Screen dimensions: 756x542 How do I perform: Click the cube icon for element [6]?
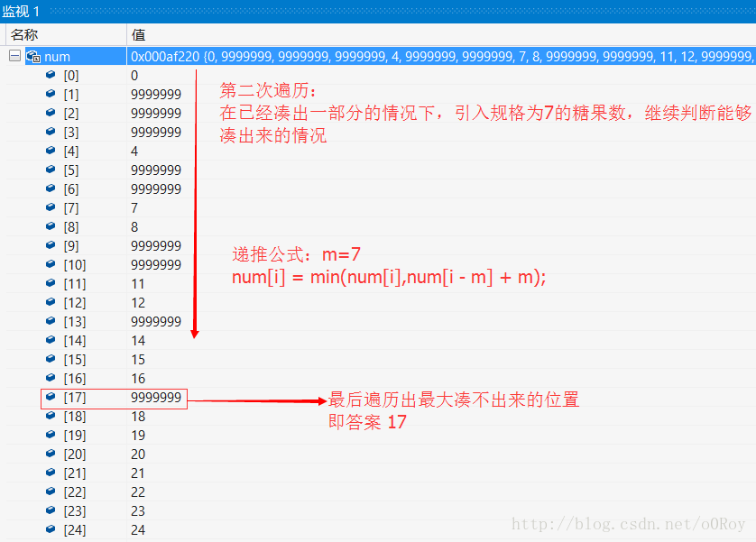pyautogui.click(x=51, y=188)
